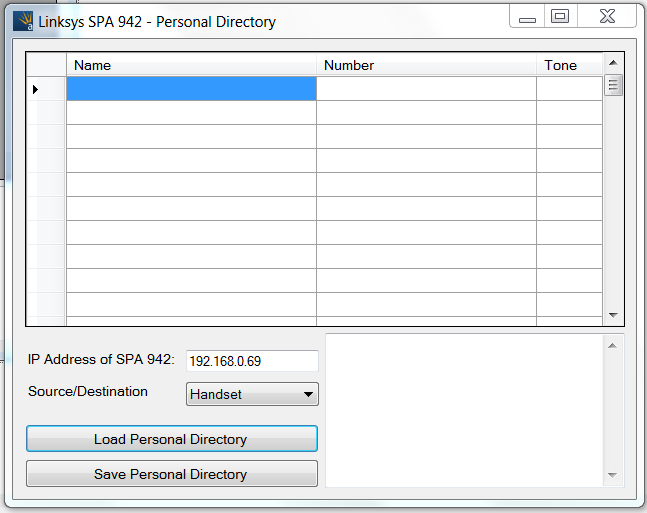Select the first row's Tone cell
This screenshot has height=513, width=647.
pyautogui.click(x=569, y=88)
